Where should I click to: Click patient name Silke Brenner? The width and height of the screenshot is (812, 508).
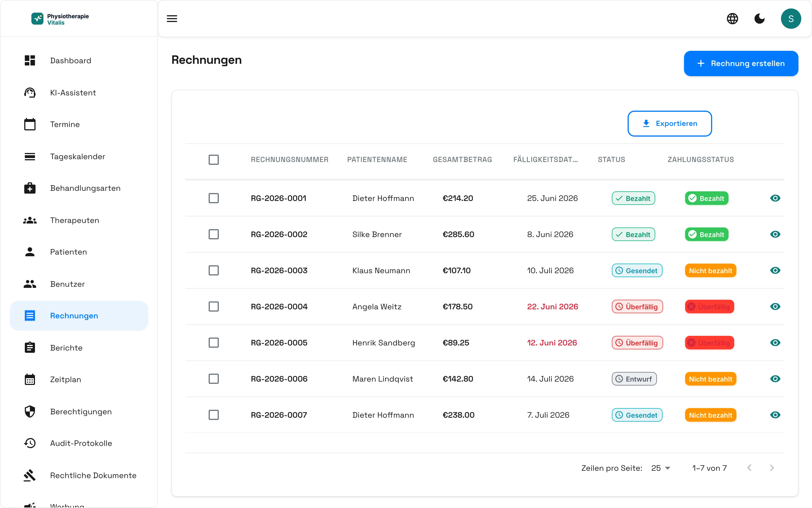(377, 235)
